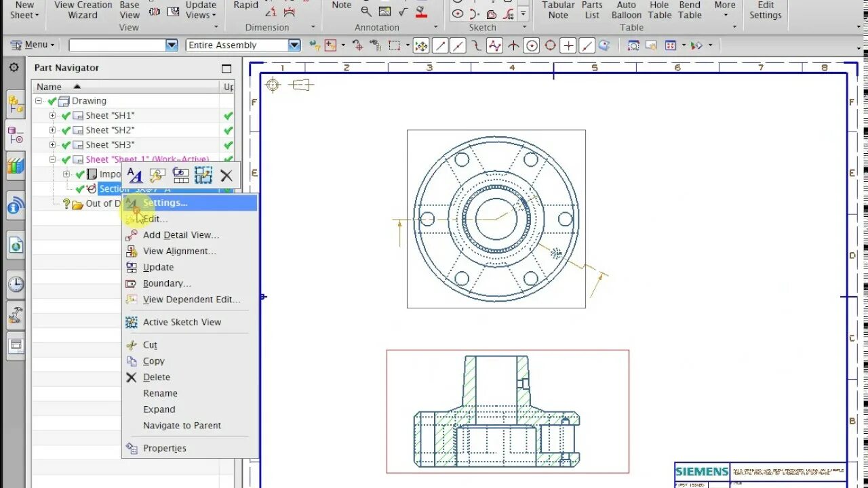
Task: Open the web browser info sidebar icon
Action: click(16, 206)
